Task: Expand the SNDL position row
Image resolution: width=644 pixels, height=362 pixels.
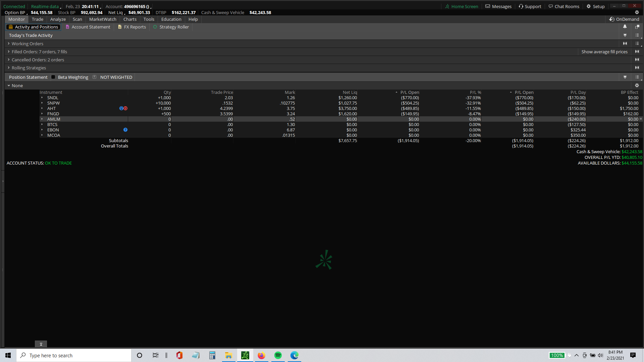Action: click(x=42, y=98)
